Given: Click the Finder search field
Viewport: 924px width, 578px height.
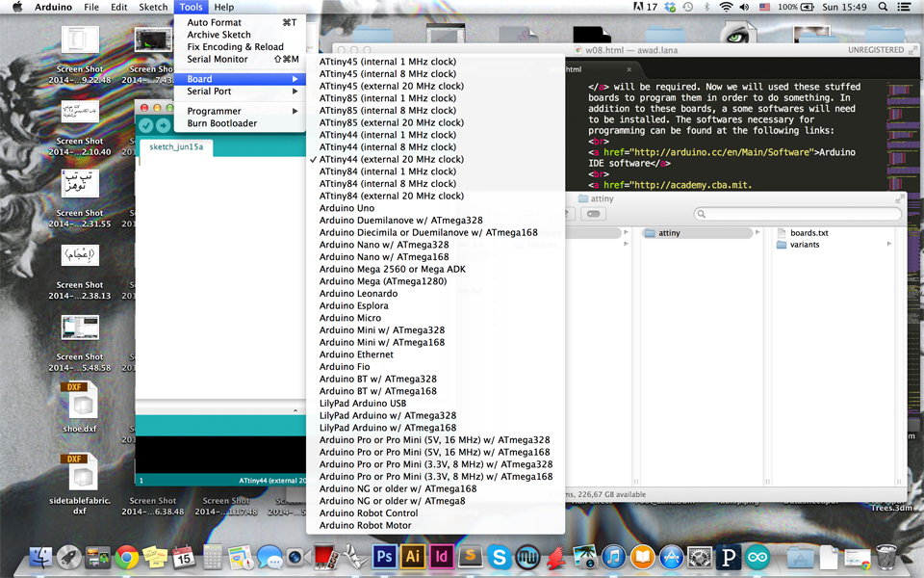Looking at the screenshot, I should (x=797, y=214).
